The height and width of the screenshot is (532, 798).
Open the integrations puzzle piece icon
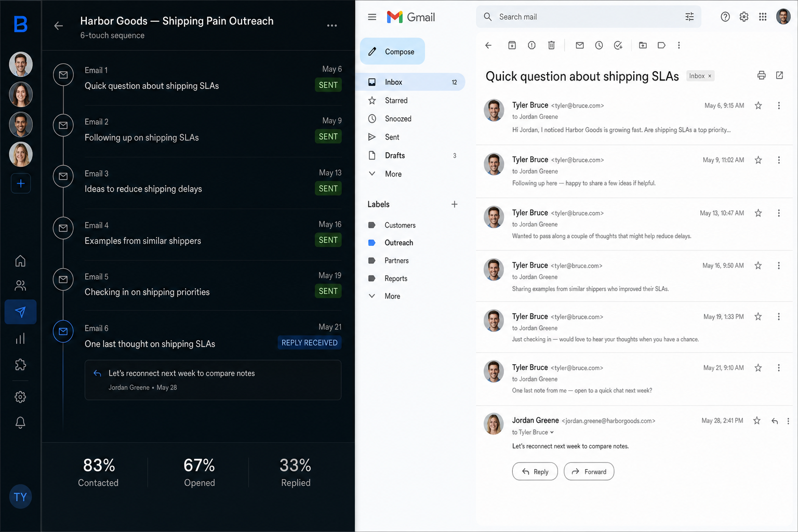point(20,365)
